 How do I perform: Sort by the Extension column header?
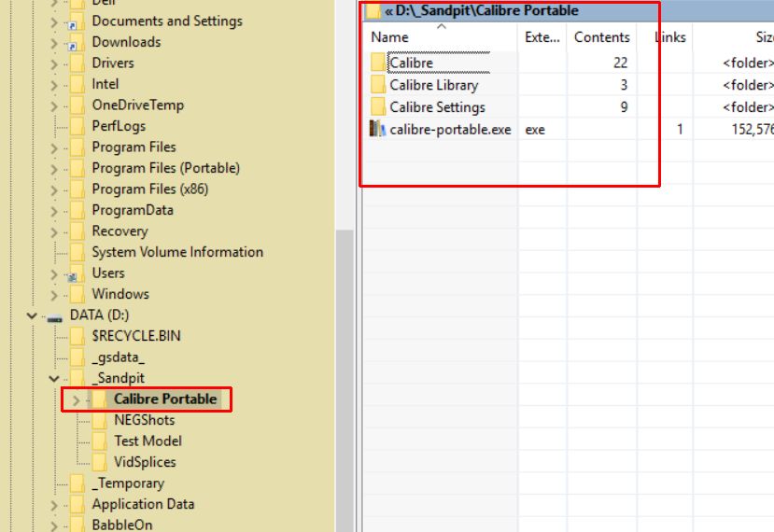click(542, 37)
